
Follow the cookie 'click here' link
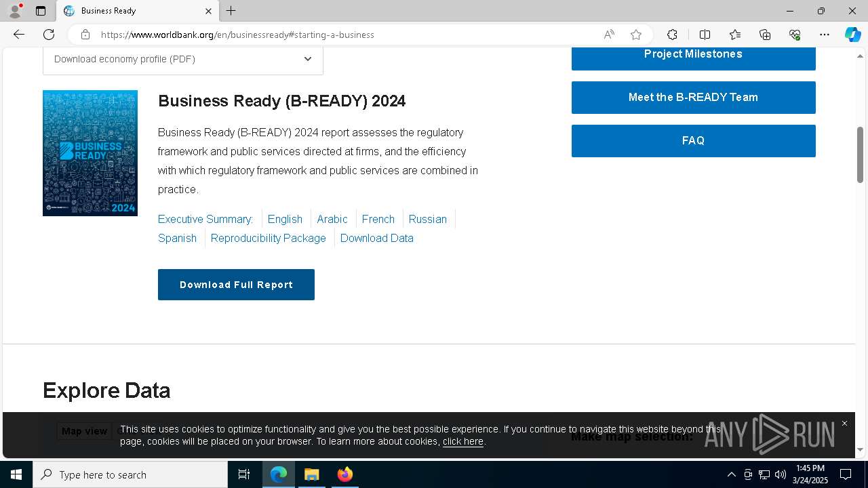pos(463,441)
